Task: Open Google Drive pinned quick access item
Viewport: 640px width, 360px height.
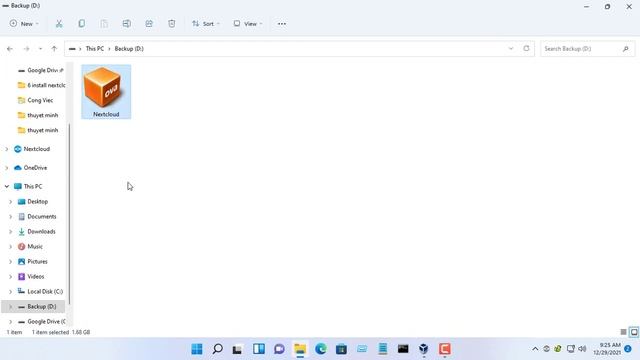Action: click(41, 70)
